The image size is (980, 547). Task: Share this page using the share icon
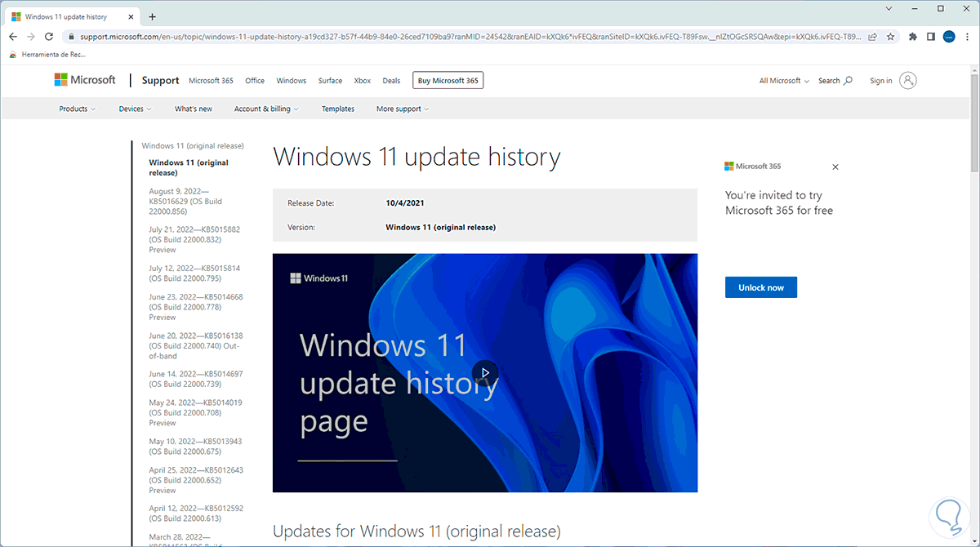(x=873, y=37)
